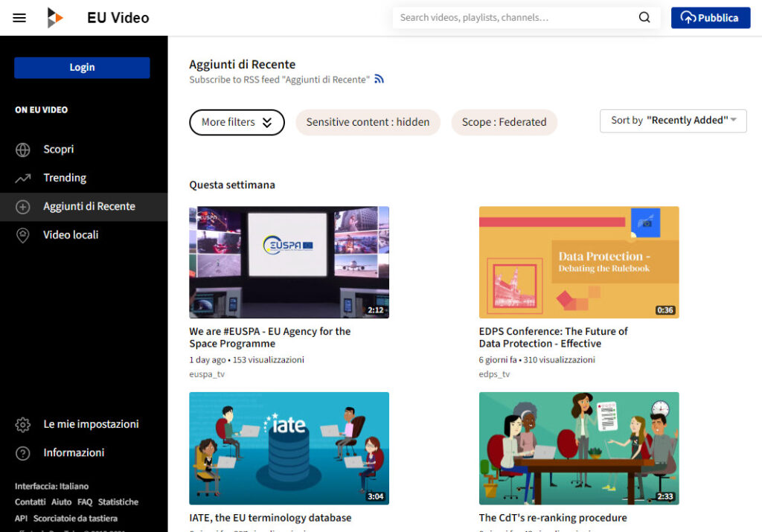Toggle the Scope Federated filter
Screen dimensions: 762x532
tap(504, 122)
